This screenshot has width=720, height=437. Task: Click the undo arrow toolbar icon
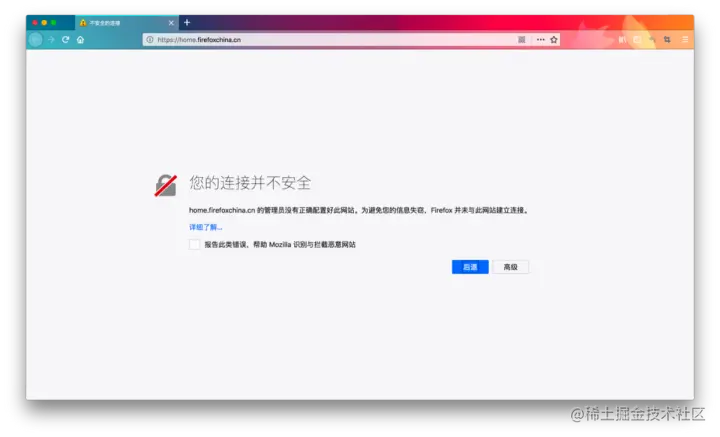[x=652, y=40]
